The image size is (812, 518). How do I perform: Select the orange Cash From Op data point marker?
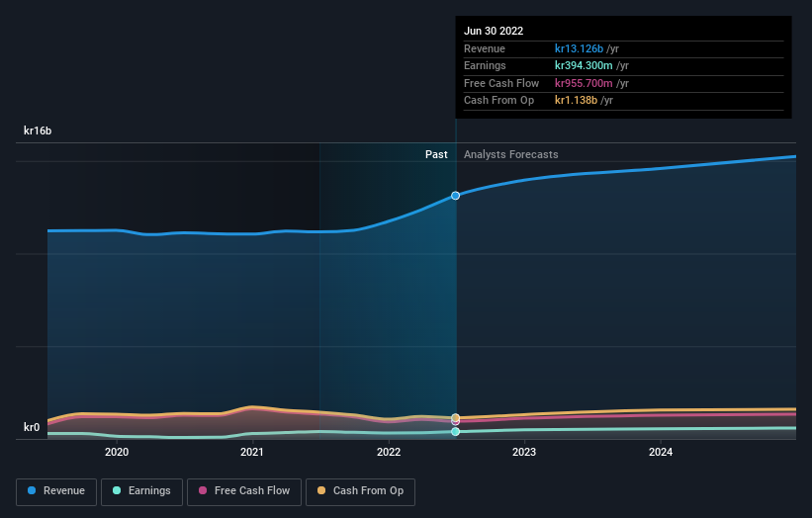(x=455, y=417)
